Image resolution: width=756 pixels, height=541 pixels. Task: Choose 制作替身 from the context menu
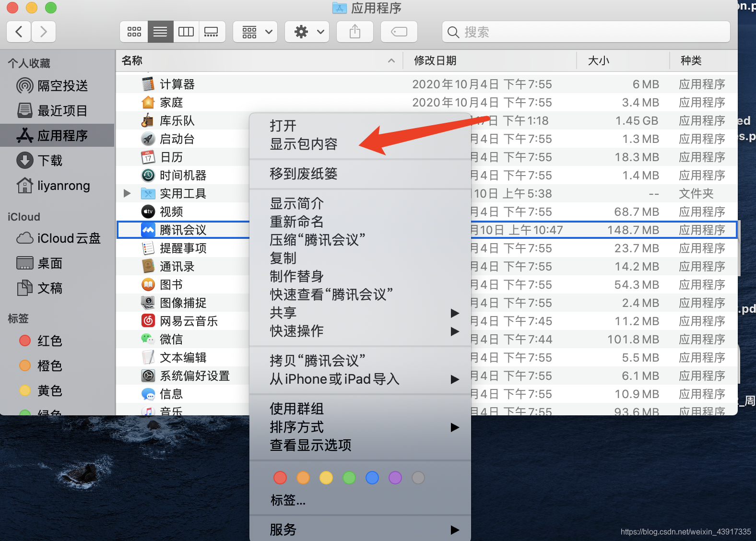tap(360, 276)
